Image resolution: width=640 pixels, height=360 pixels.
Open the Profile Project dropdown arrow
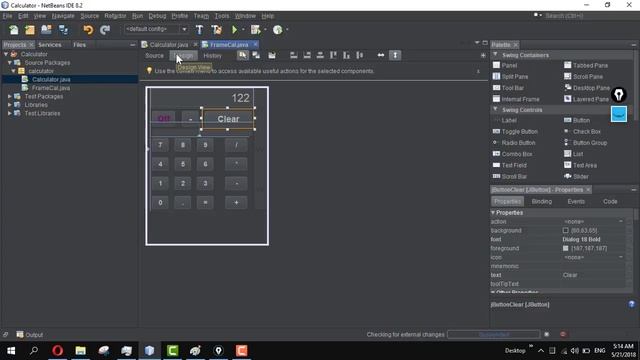[x=287, y=30]
